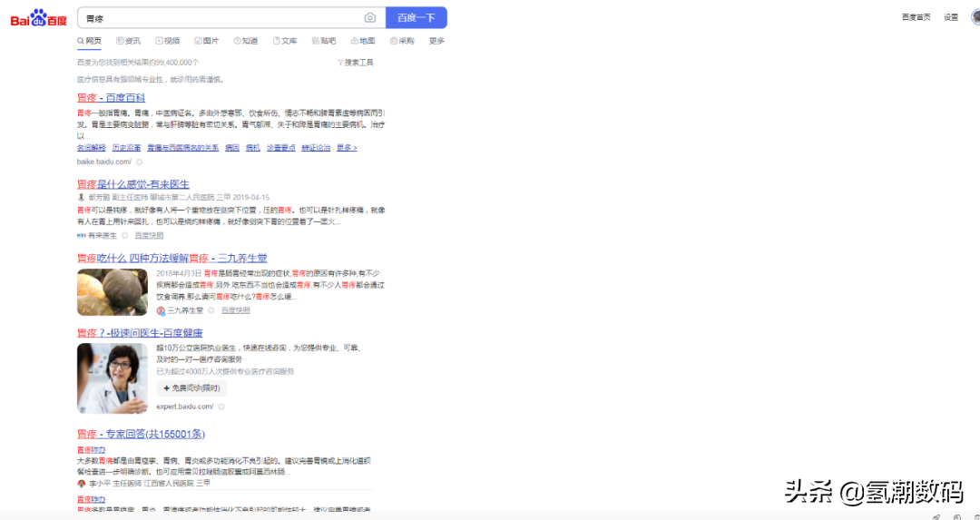Click the 辨证论治 sublink
This screenshot has width=980, height=520.
coord(317,148)
